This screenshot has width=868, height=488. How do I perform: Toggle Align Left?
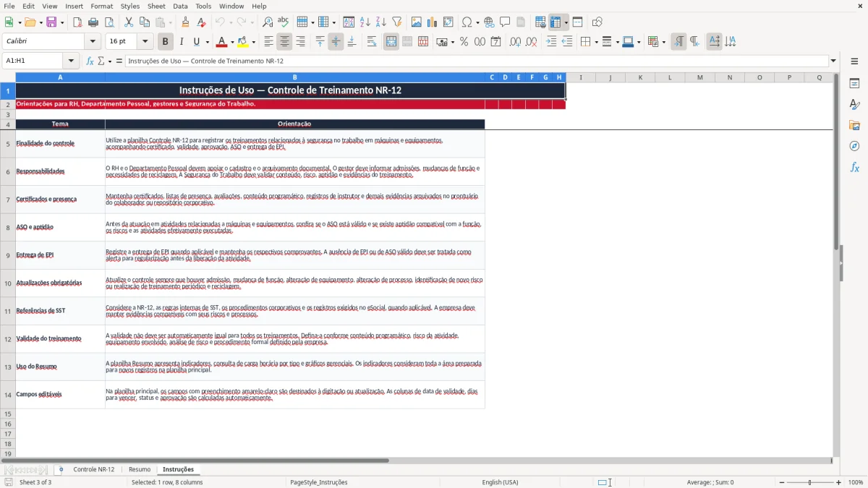(x=268, y=42)
